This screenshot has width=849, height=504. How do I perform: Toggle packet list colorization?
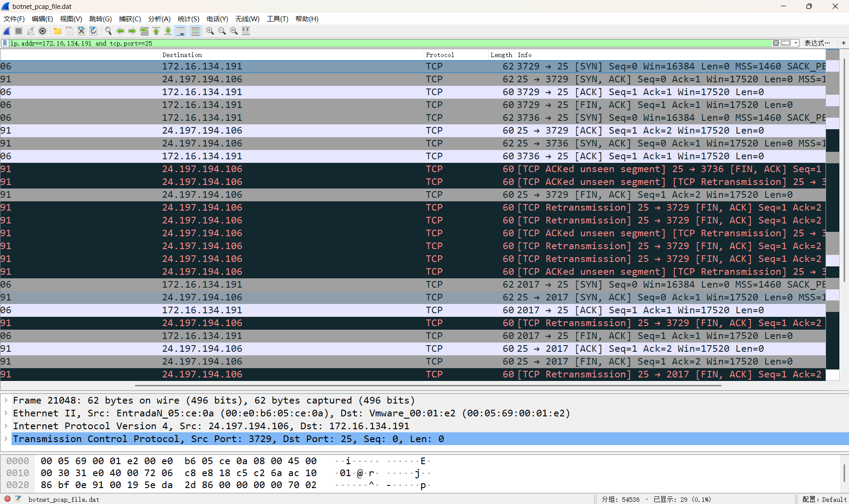(x=195, y=31)
